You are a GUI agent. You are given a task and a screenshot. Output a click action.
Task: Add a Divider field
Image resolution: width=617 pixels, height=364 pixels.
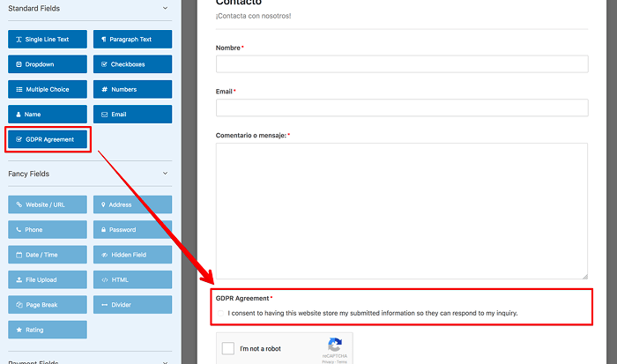(132, 305)
